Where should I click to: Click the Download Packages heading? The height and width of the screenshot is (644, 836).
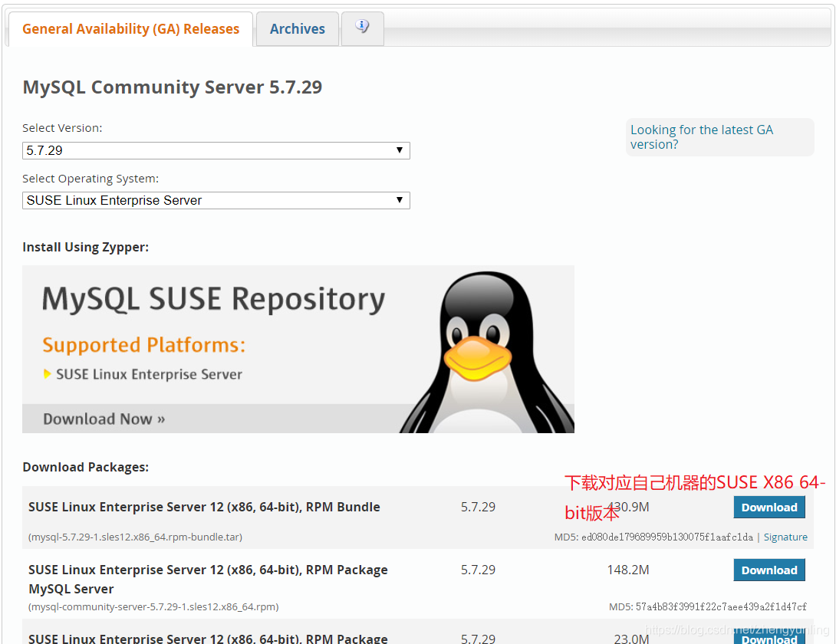tap(86, 467)
